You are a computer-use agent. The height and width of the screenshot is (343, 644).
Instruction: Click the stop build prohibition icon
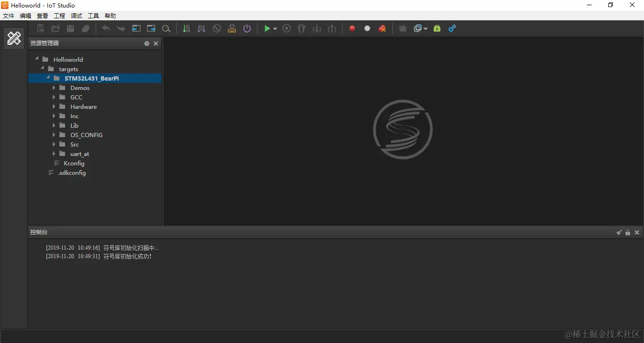pyautogui.click(x=217, y=28)
